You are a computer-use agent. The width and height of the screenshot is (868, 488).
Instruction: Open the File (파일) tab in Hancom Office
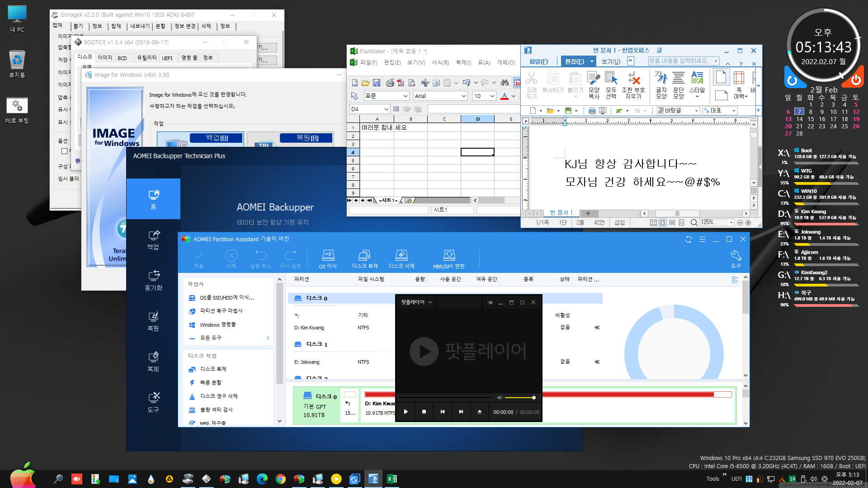(539, 61)
